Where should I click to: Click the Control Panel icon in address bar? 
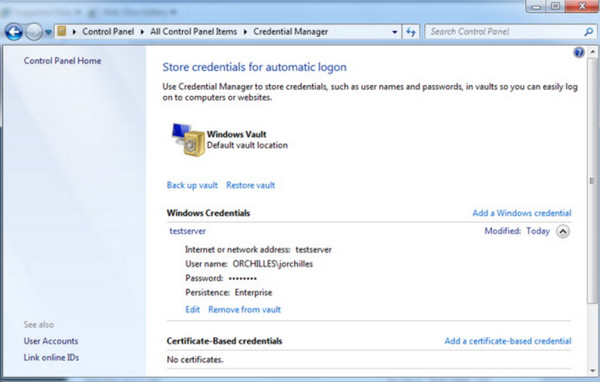(61, 31)
